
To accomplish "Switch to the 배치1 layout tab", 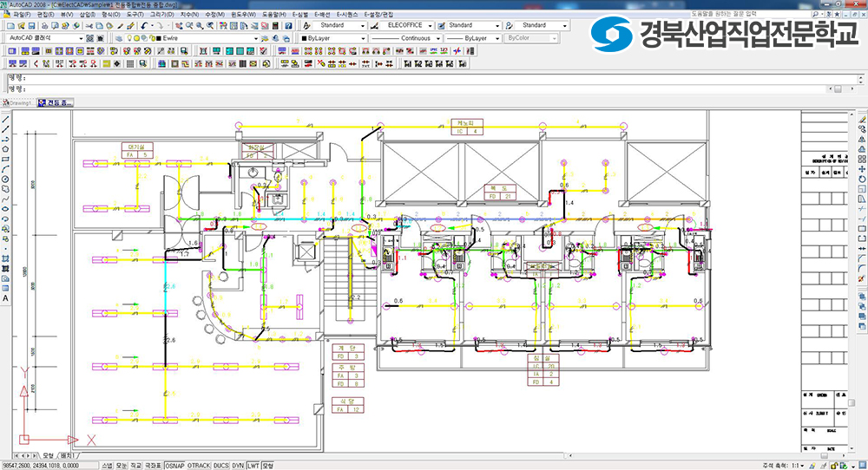I will coord(67,455).
